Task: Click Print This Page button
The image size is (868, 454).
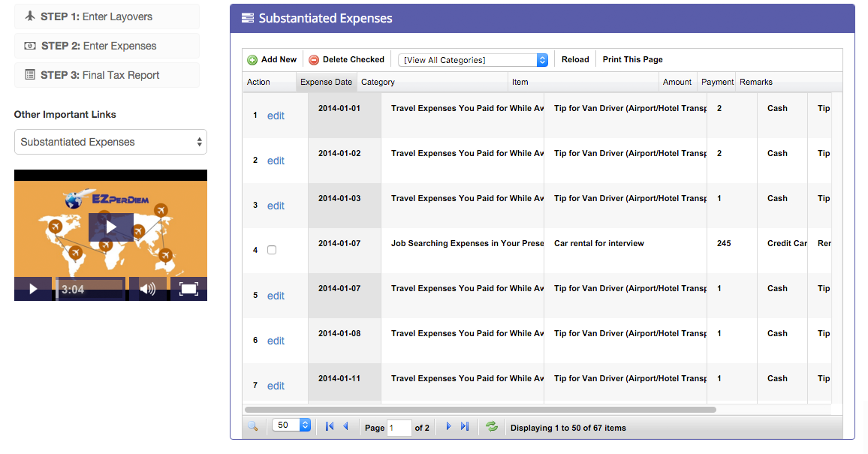Action: pyautogui.click(x=632, y=60)
